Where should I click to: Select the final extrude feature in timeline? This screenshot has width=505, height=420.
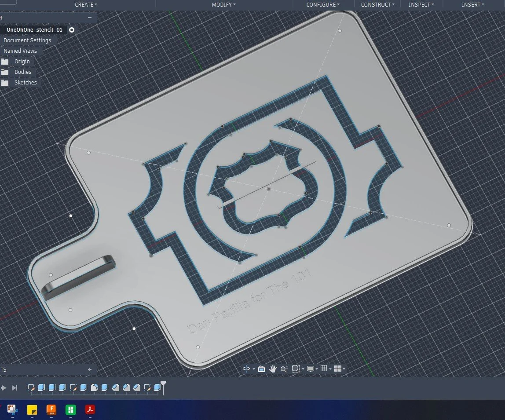pos(157,387)
